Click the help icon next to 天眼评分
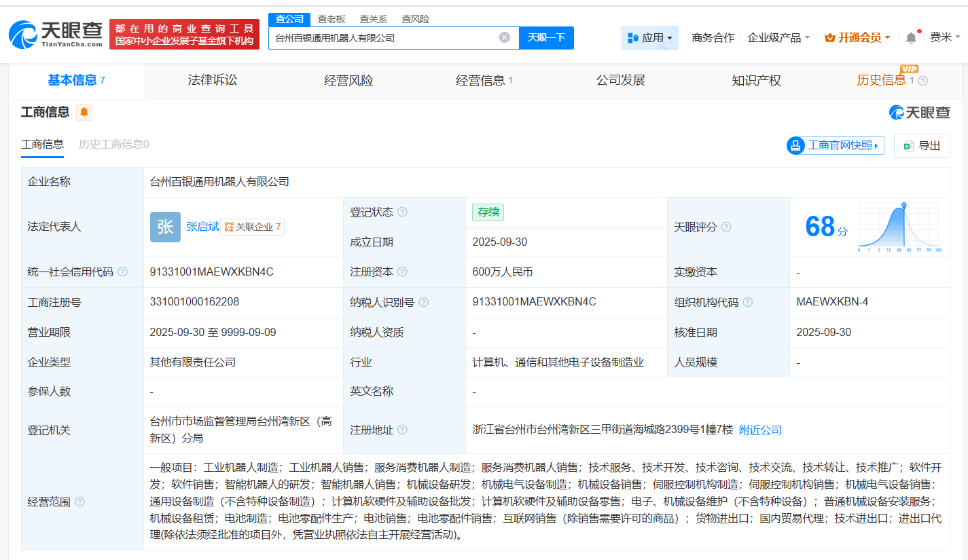The image size is (968, 560). pos(726,227)
